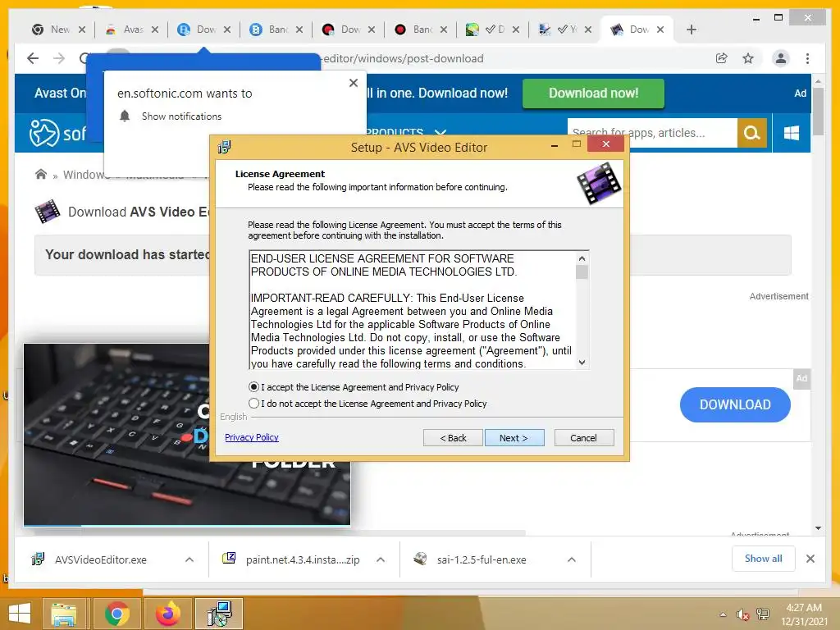Expand paint.net zip download options
The image size is (840, 630).
381,559
